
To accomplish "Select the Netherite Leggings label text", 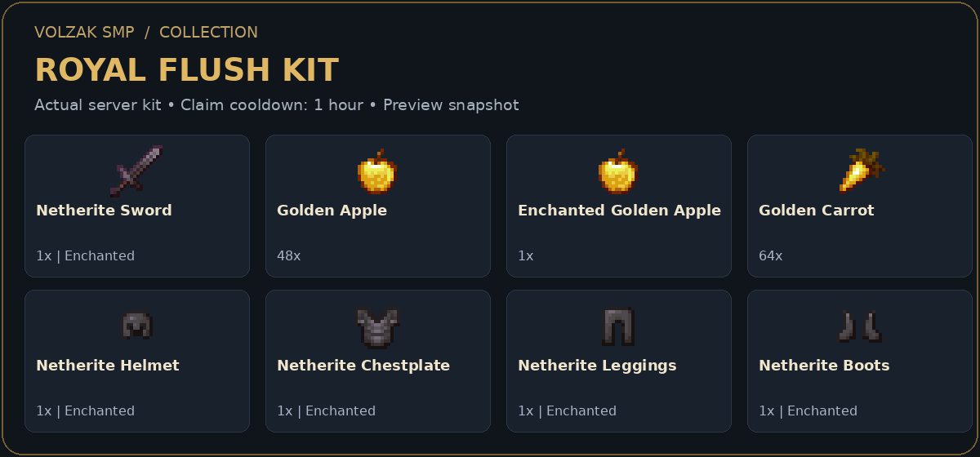I will (597, 366).
